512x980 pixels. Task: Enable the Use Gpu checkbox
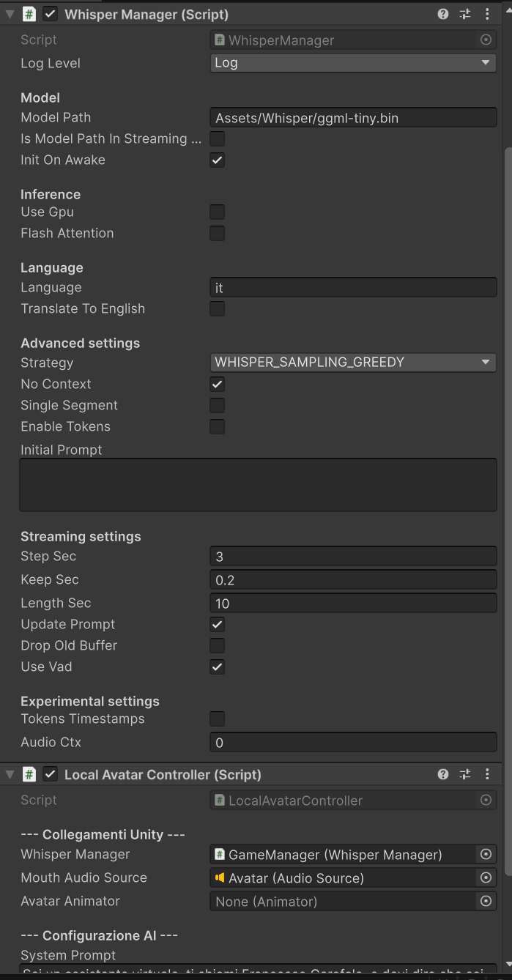[x=218, y=212]
